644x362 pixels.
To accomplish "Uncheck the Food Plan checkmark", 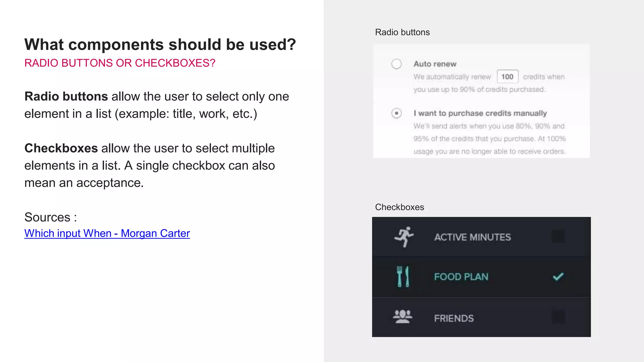I will point(558,277).
